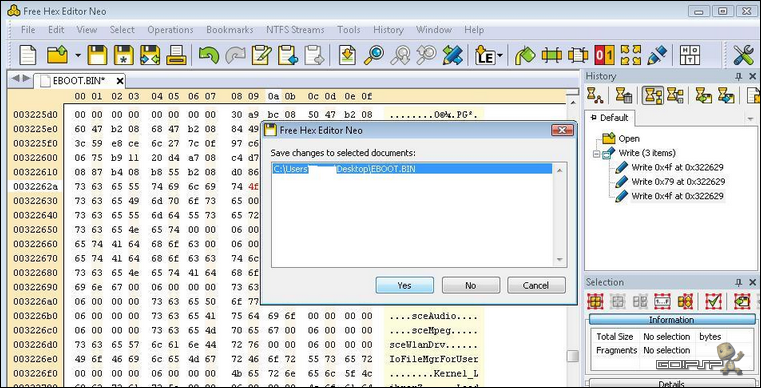This screenshot has height=388, width=761.
Task: Click the dialog list scroll down arrow
Action: (x=559, y=260)
